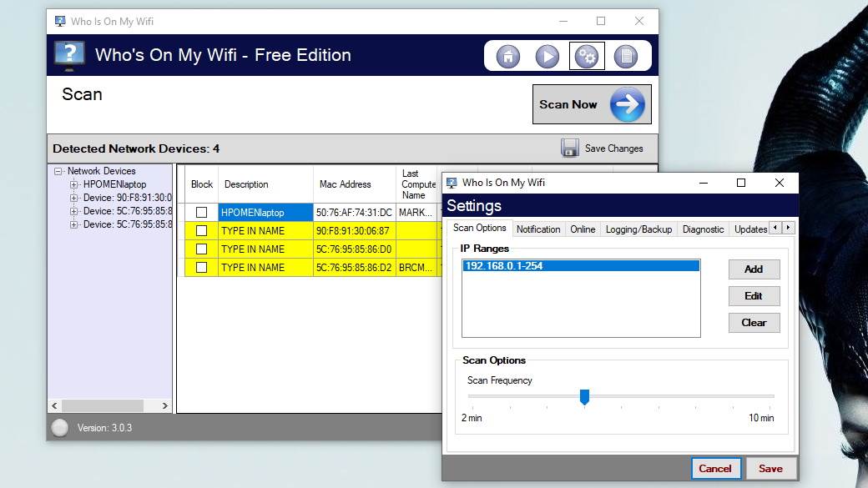Open the report/log document icon
The image size is (868, 488).
[x=626, y=55]
